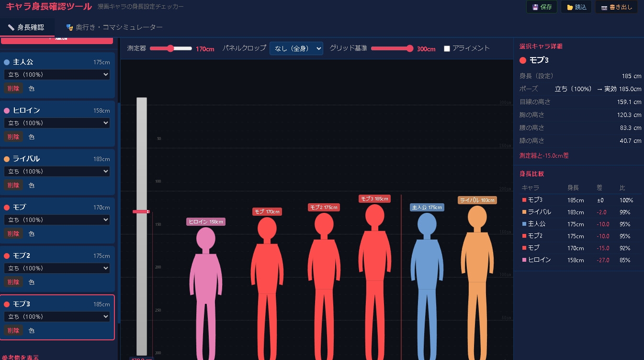Expand the 主人公 pose dropdown
The image size is (644, 360).
(57, 74)
